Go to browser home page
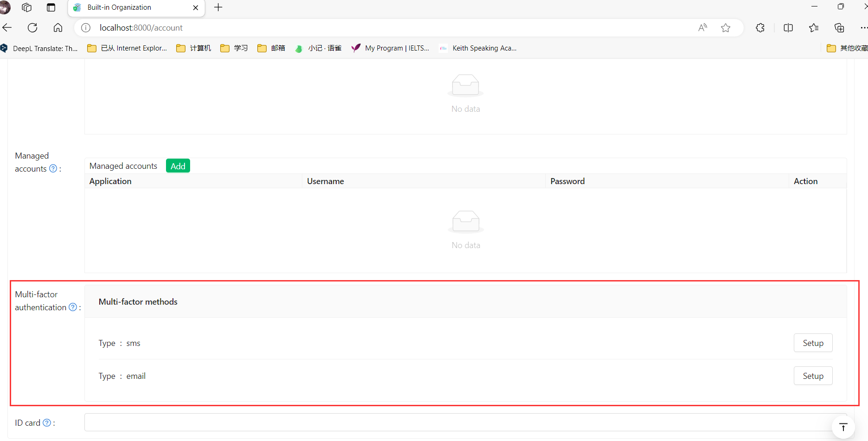 [58, 27]
